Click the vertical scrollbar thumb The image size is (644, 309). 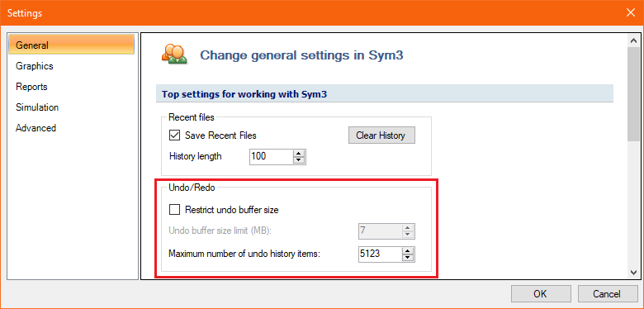(633, 93)
